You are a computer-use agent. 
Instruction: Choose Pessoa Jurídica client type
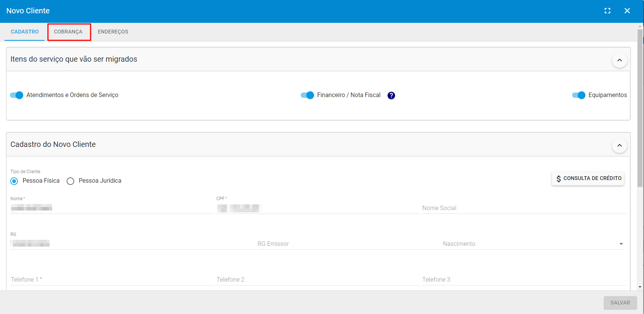pyautogui.click(x=70, y=181)
